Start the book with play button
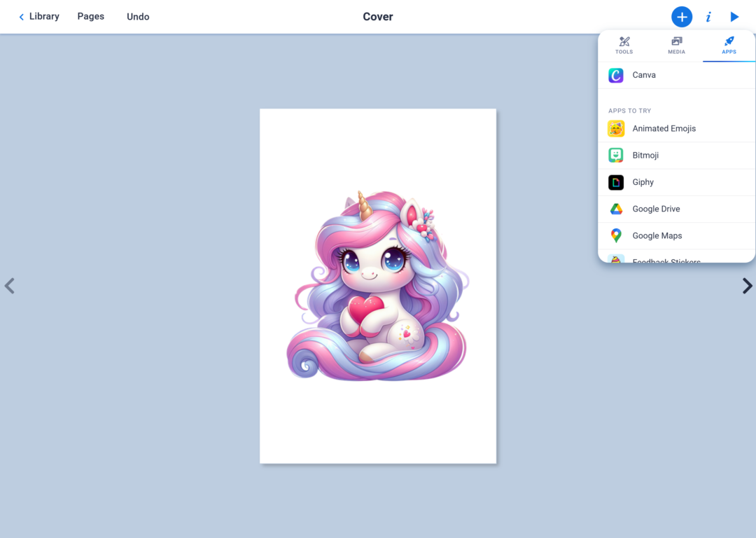Screen dimensions: 756x538 tap(734, 17)
